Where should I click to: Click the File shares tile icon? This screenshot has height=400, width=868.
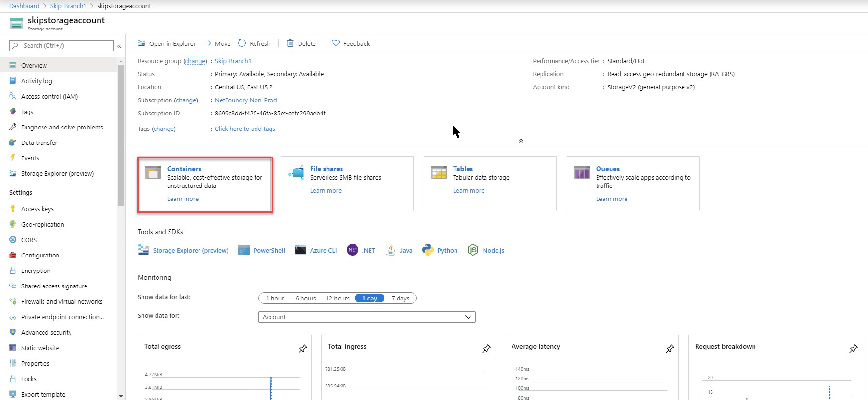[296, 172]
